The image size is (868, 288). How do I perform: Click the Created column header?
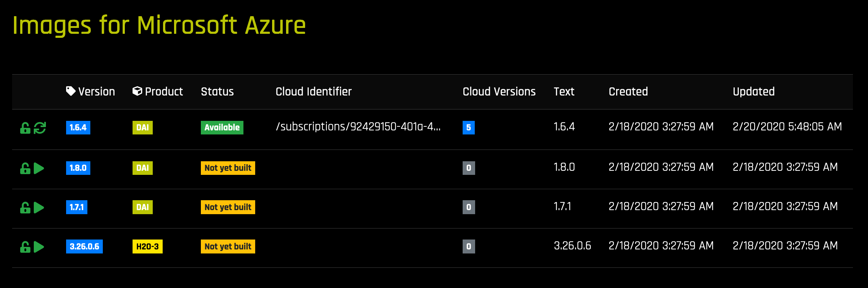click(x=628, y=91)
